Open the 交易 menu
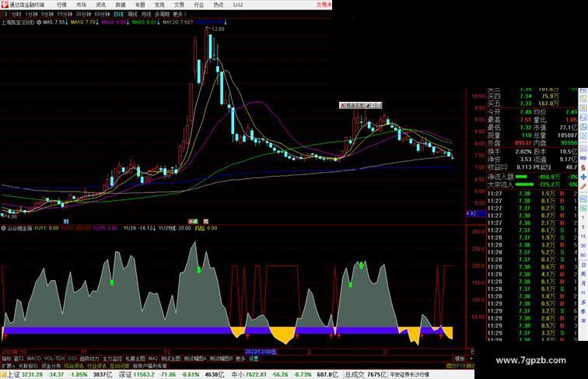The height and width of the screenshot is (379, 588). (179, 5)
